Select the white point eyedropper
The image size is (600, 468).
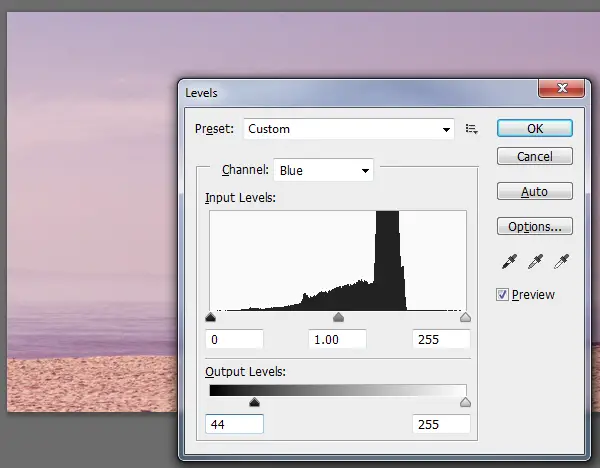pos(560,262)
